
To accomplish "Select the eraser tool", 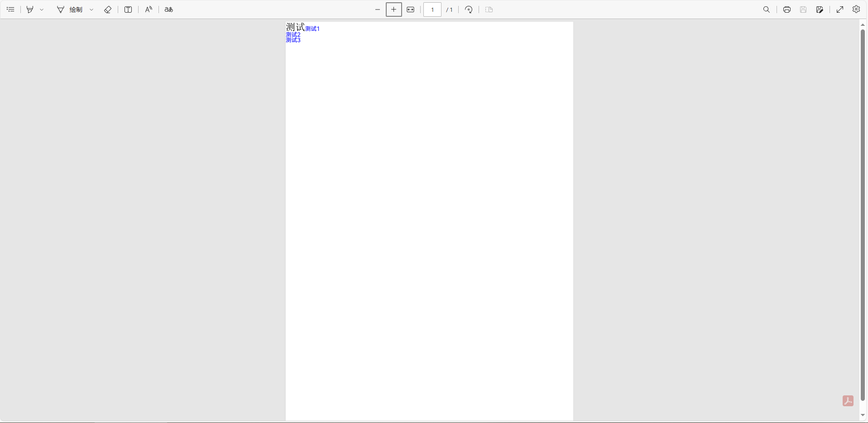I will 108,10.
